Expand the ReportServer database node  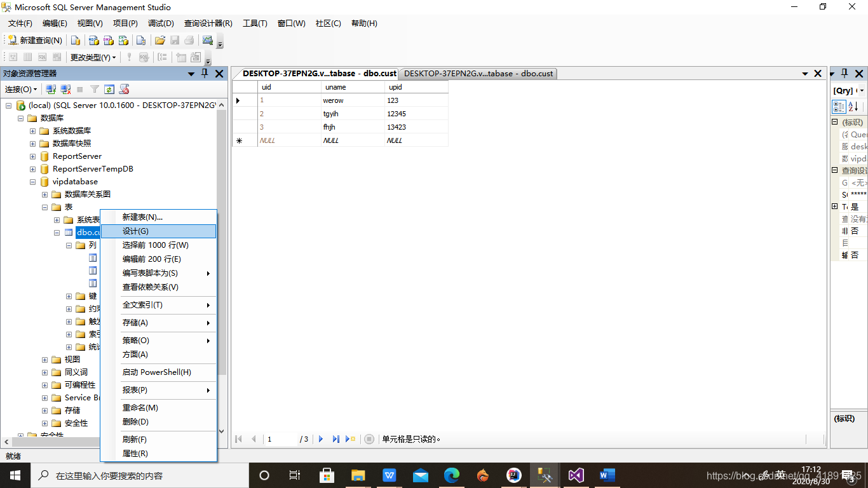pos(33,156)
